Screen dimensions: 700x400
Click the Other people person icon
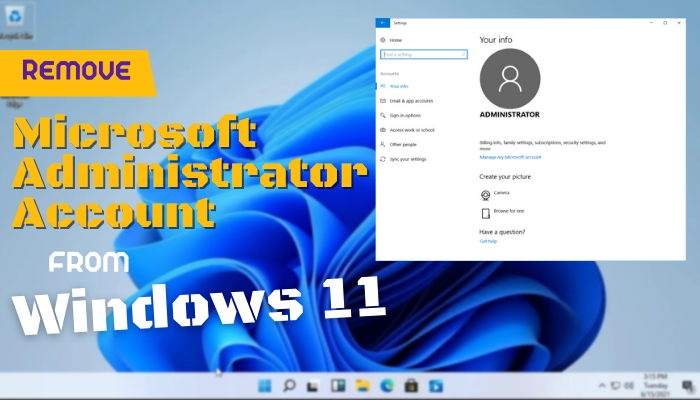[x=383, y=145]
